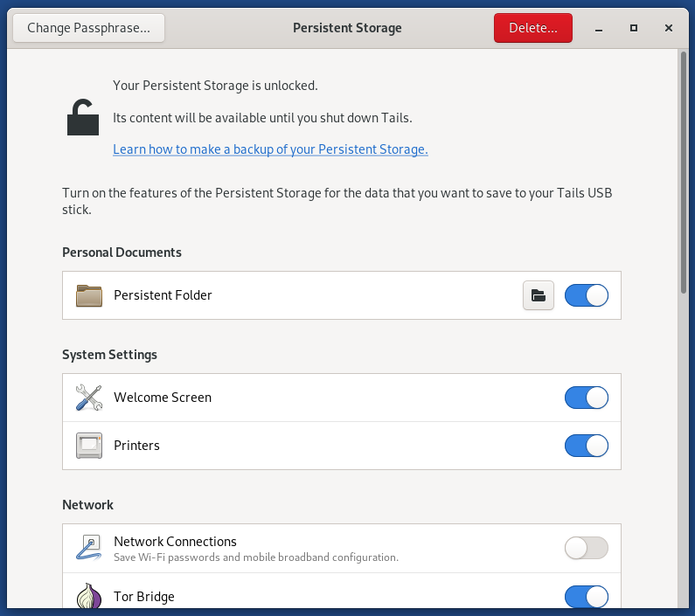Image resolution: width=695 pixels, height=616 pixels.
Task: Click 'Your Persistent Storage is unlocked' text
Action: coord(215,85)
